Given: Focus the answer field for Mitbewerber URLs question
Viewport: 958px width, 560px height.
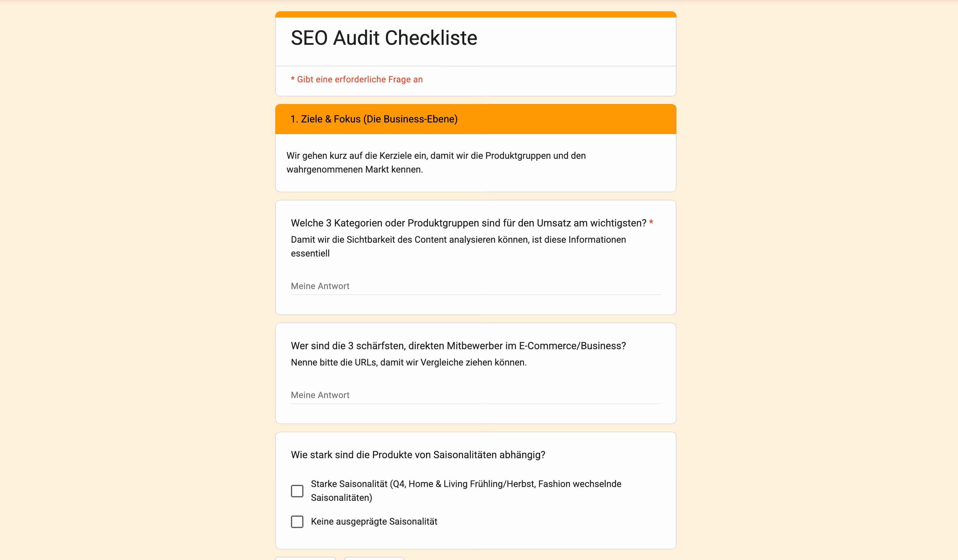Looking at the screenshot, I should [x=476, y=395].
